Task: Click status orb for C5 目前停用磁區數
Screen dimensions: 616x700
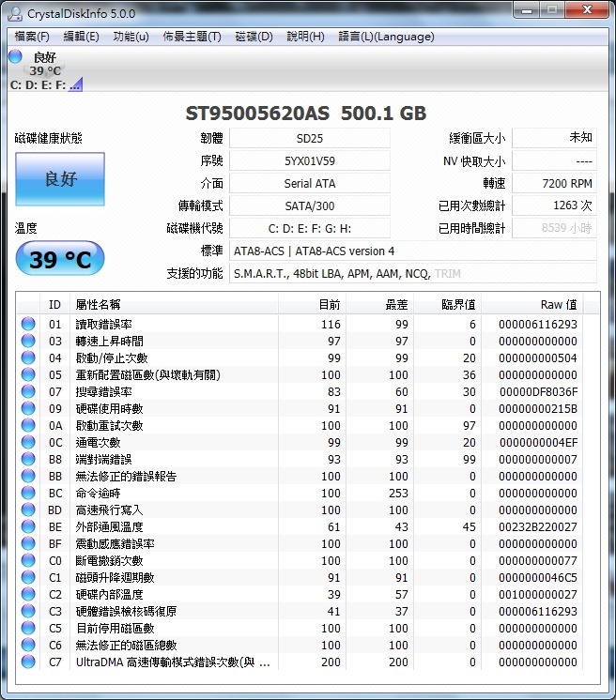Action: tap(28, 628)
